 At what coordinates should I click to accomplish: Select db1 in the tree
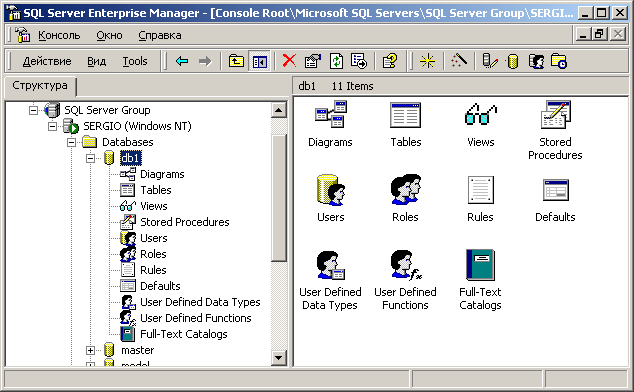click(131, 158)
